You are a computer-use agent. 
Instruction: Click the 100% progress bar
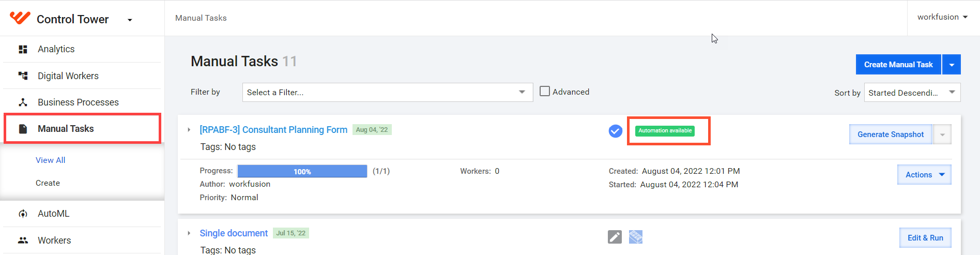302,171
